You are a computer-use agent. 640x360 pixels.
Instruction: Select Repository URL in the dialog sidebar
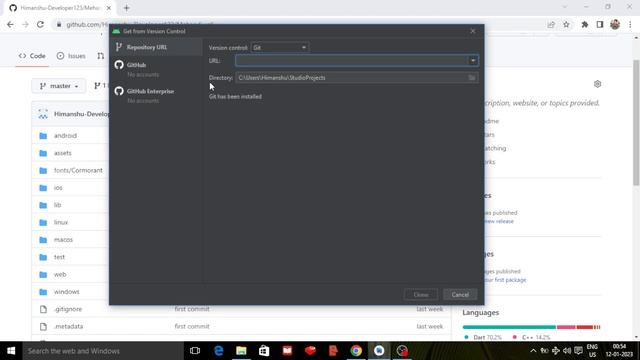tap(156, 47)
